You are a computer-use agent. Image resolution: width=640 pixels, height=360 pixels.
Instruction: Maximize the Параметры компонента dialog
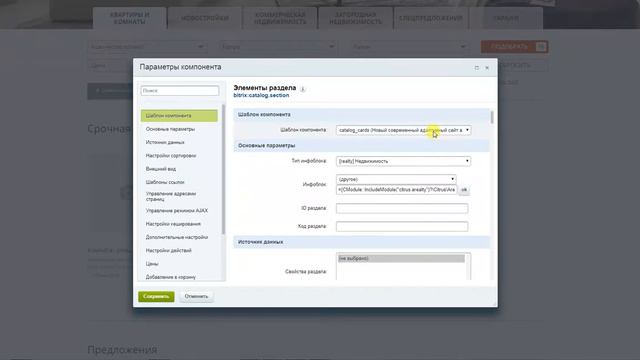click(x=476, y=68)
